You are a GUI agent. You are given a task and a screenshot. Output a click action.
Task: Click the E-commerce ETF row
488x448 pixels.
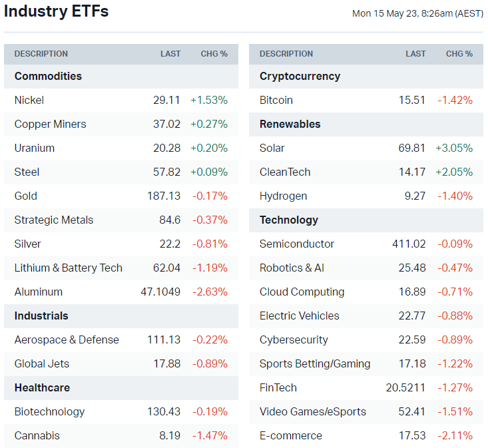coord(291,435)
